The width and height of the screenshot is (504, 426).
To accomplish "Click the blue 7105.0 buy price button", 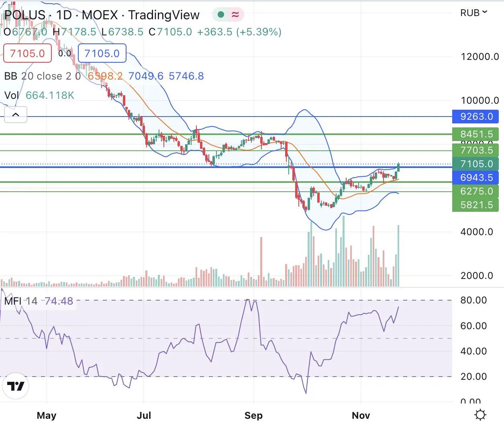I will point(102,53).
